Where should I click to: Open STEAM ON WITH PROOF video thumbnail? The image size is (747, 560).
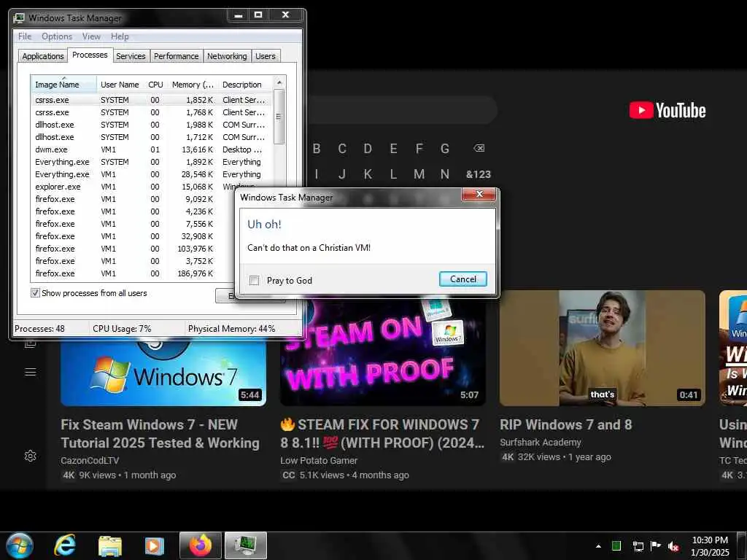click(384, 352)
